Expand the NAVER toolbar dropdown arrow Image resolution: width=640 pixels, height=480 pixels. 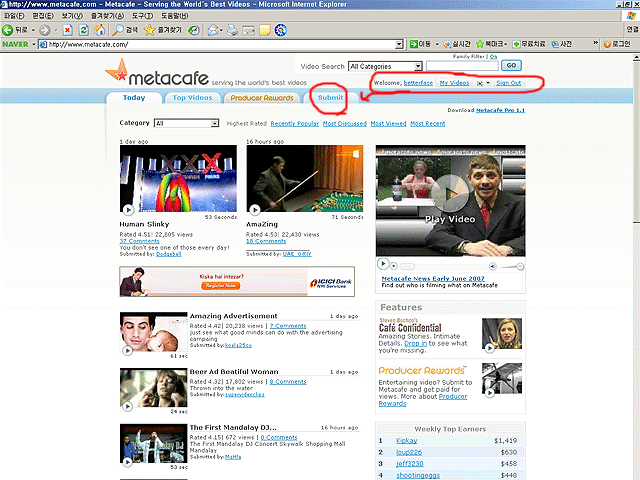click(34, 44)
